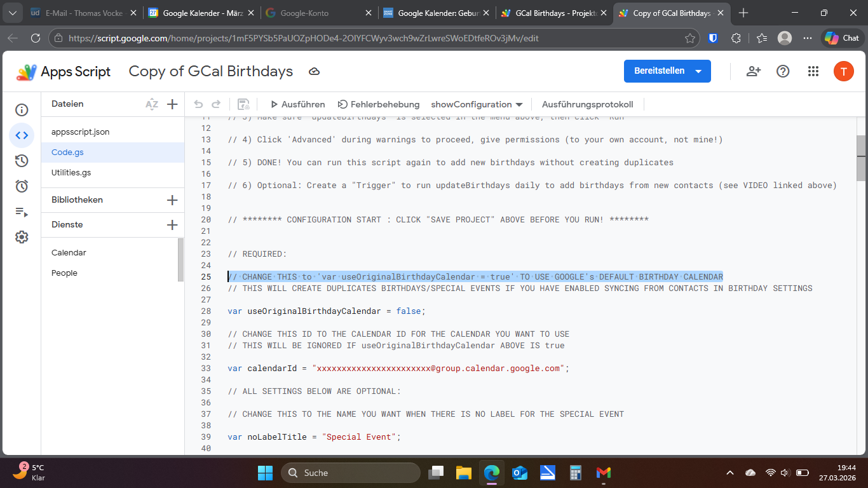Open the showConfiguration function dropdown

point(477,104)
